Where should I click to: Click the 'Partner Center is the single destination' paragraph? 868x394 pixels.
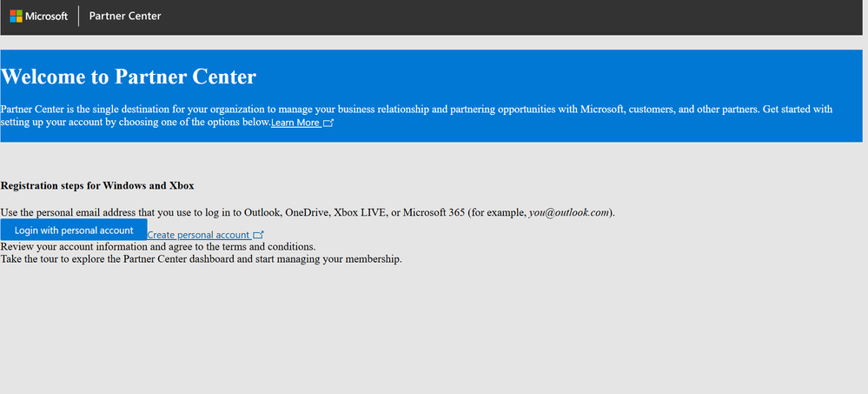click(416, 116)
